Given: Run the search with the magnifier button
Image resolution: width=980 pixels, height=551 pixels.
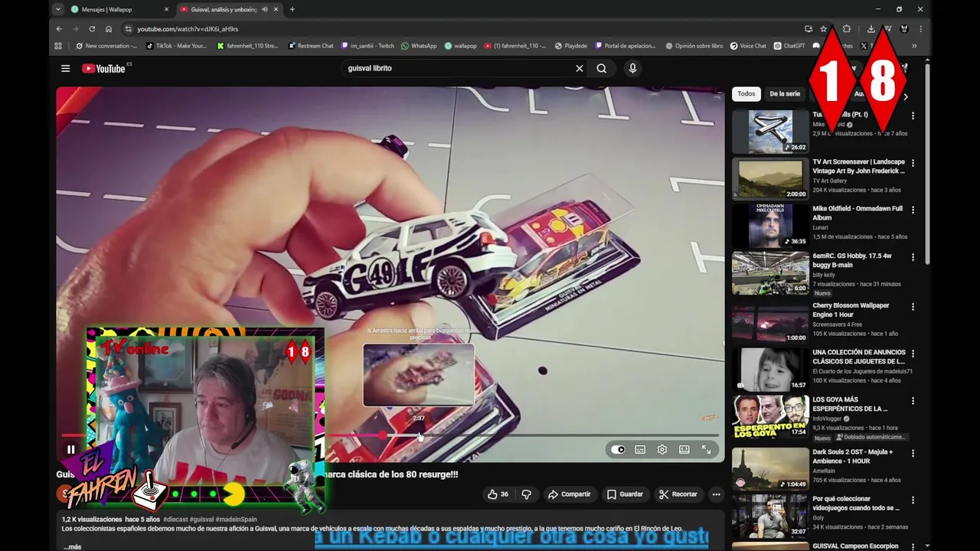Looking at the screenshot, I should pos(602,68).
